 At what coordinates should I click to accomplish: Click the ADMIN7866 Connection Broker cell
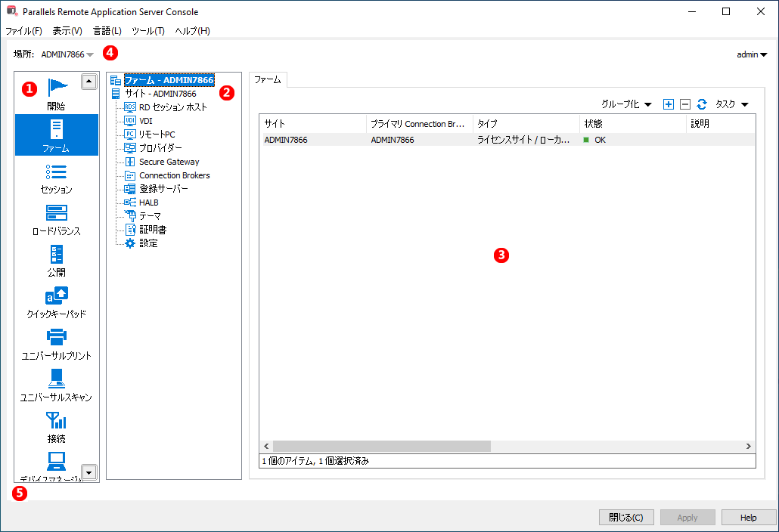pyautogui.click(x=393, y=140)
